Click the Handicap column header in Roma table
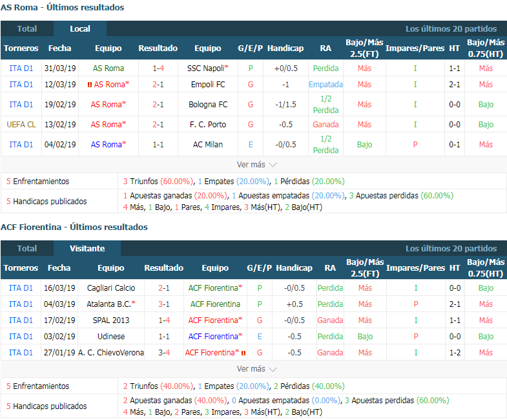The height and width of the screenshot is (420, 507). coord(285,48)
